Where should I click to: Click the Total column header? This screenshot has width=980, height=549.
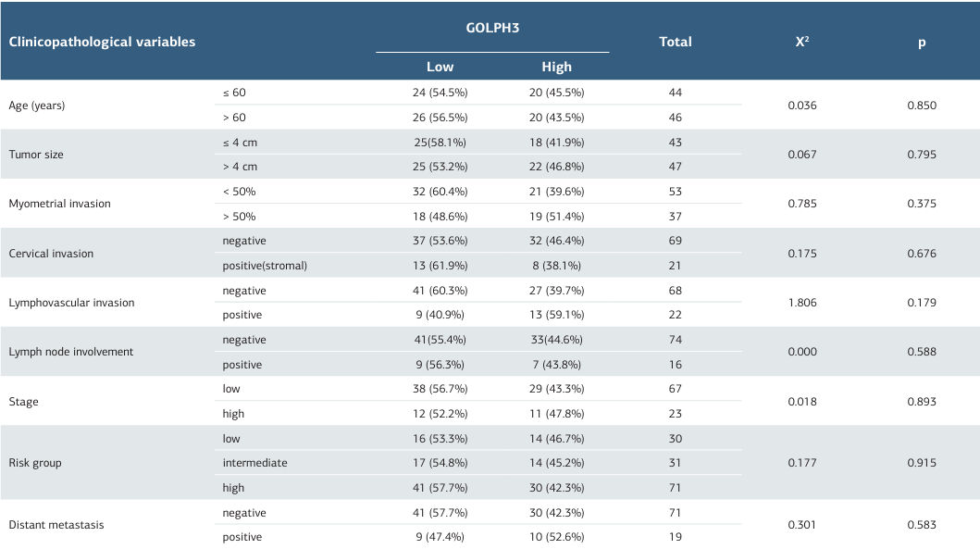tap(675, 42)
